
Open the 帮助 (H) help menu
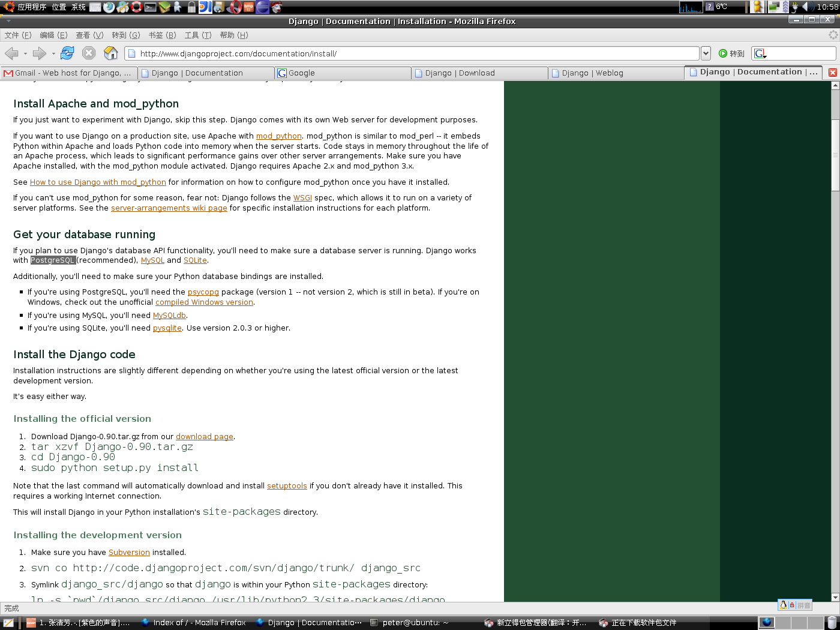[234, 35]
